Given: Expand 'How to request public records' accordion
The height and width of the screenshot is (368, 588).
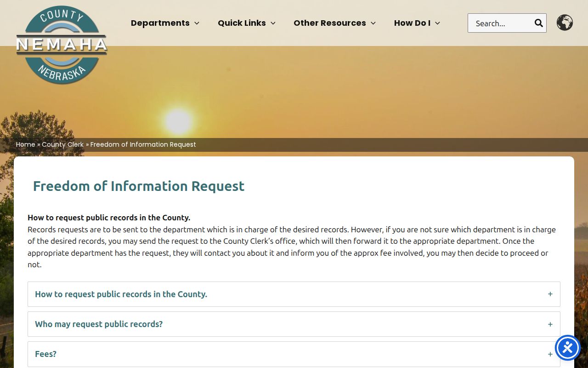Looking at the screenshot, I should [x=294, y=294].
